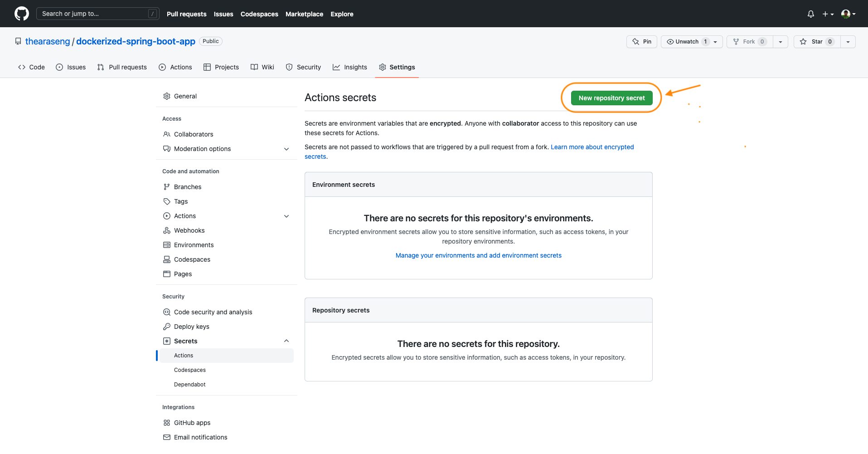Star this repository

(x=817, y=42)
